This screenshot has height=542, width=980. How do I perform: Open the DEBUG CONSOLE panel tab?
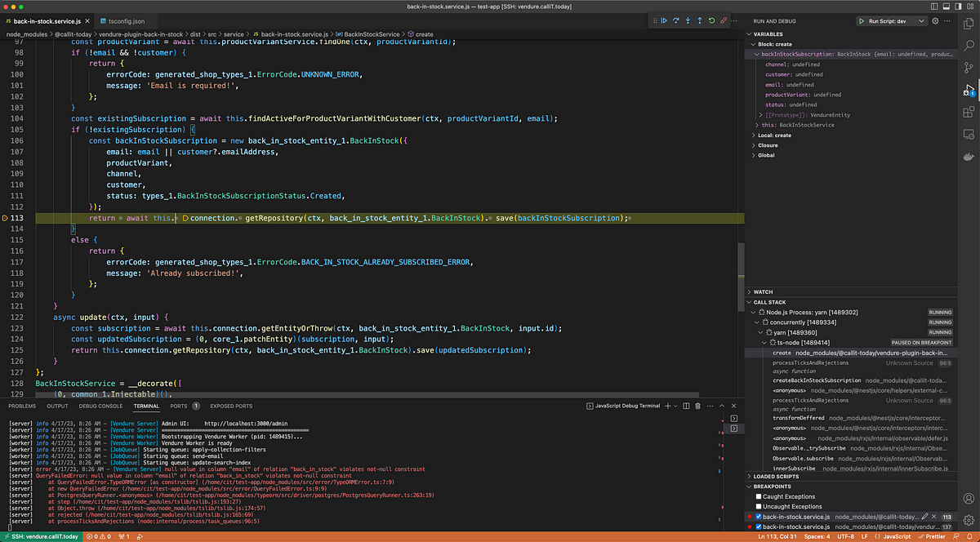[100, 406]
